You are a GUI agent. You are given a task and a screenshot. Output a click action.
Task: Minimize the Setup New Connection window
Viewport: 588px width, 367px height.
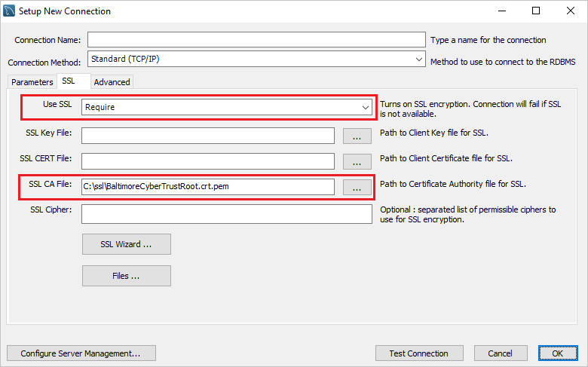[502, 11]
